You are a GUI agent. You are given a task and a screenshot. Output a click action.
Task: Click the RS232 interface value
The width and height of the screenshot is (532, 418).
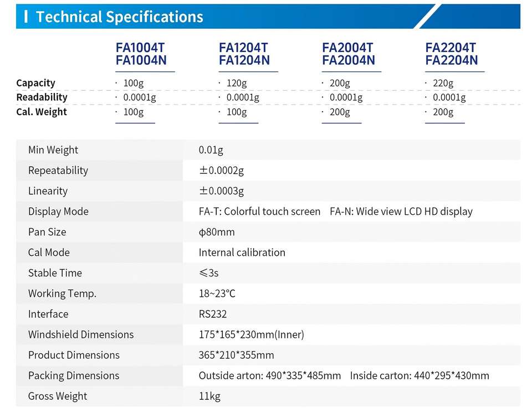[213, 314]
